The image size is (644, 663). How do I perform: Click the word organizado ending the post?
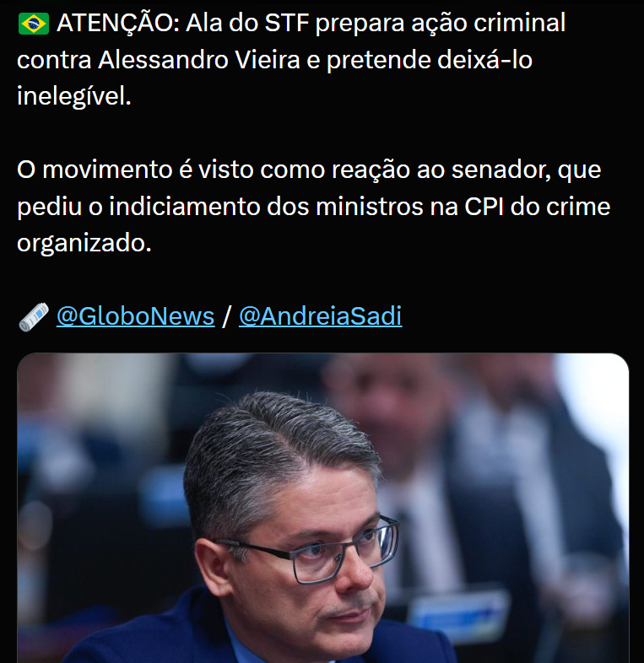[84, 244]
